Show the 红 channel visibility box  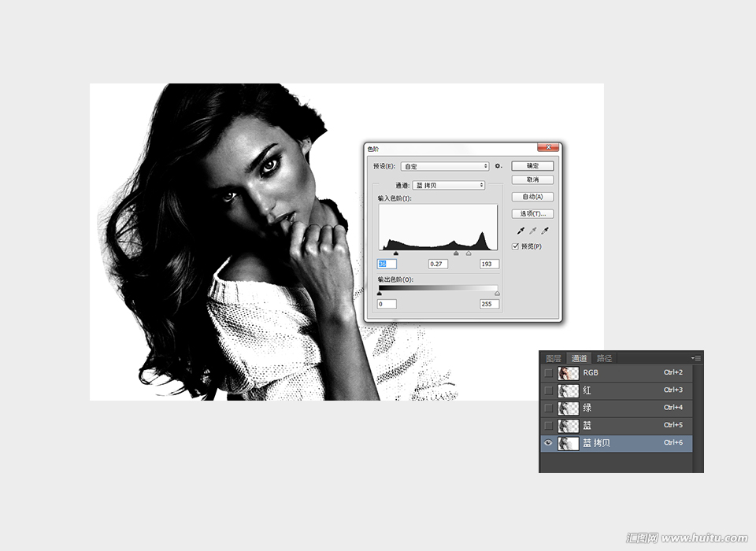[x=548, y=390]
